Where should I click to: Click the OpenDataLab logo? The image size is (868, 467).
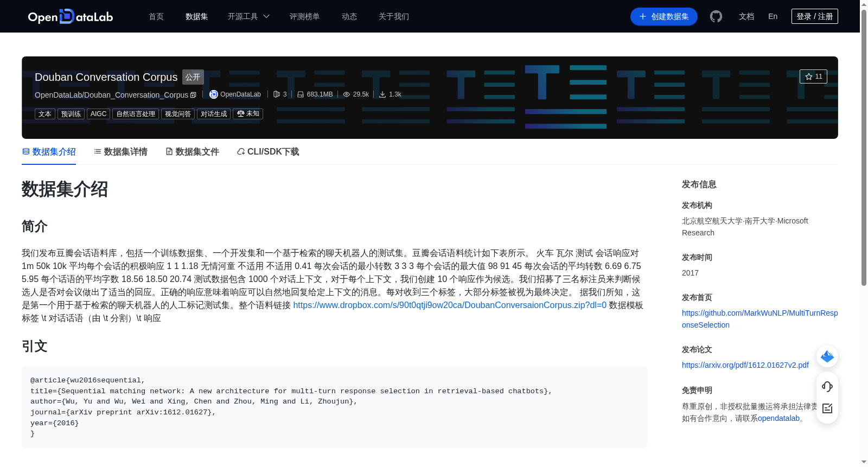click(71, 16)
